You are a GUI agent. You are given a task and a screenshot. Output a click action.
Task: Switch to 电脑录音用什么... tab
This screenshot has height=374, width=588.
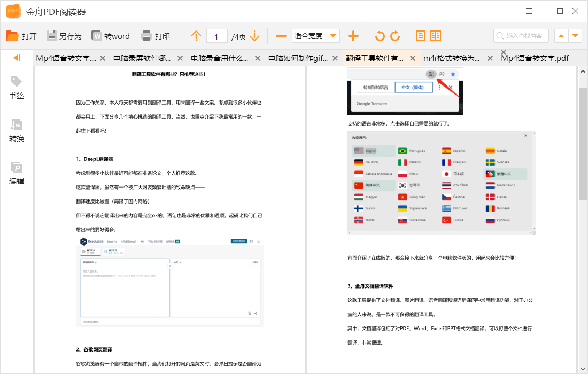click(x=219, y=58)
